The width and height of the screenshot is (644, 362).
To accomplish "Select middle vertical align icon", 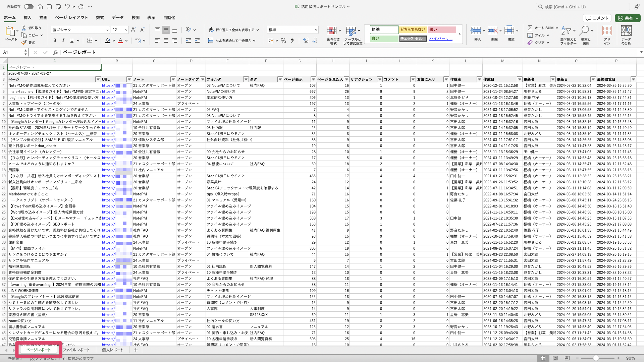I will point(166,30).
